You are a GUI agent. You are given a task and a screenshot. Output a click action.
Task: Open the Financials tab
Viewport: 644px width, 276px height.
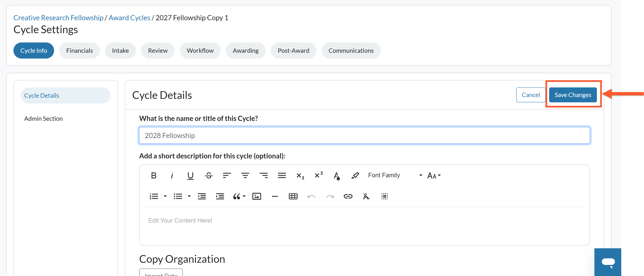[79, 50]
